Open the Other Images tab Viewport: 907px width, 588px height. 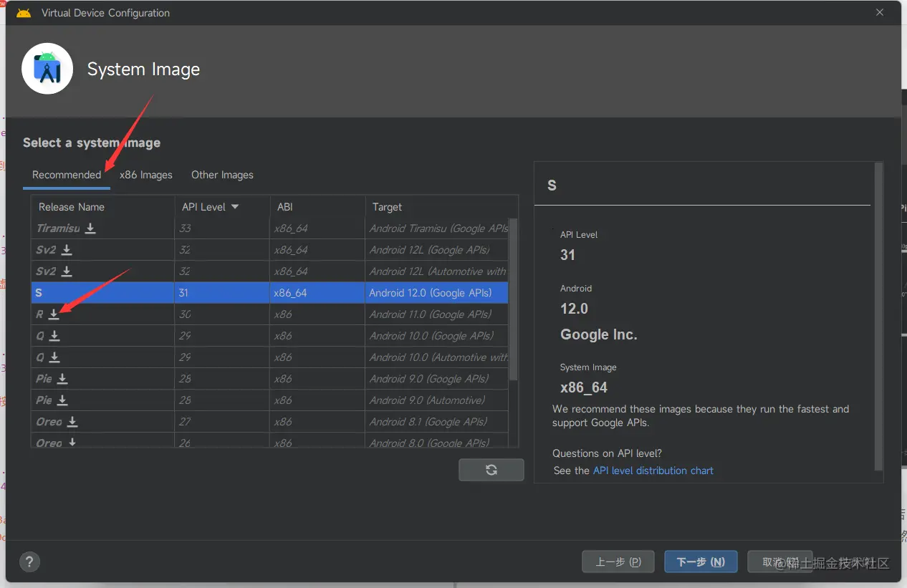pyautogui.click(x=222, y=175)
